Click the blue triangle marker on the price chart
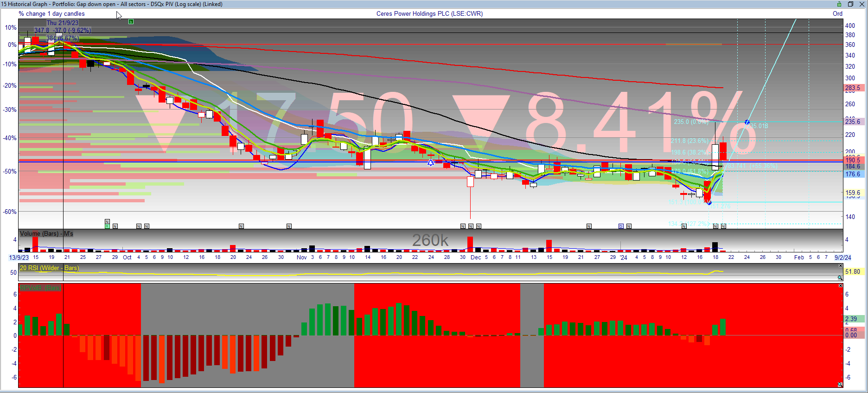The width and height of the screenshot is (868, 393). (431, 163)
